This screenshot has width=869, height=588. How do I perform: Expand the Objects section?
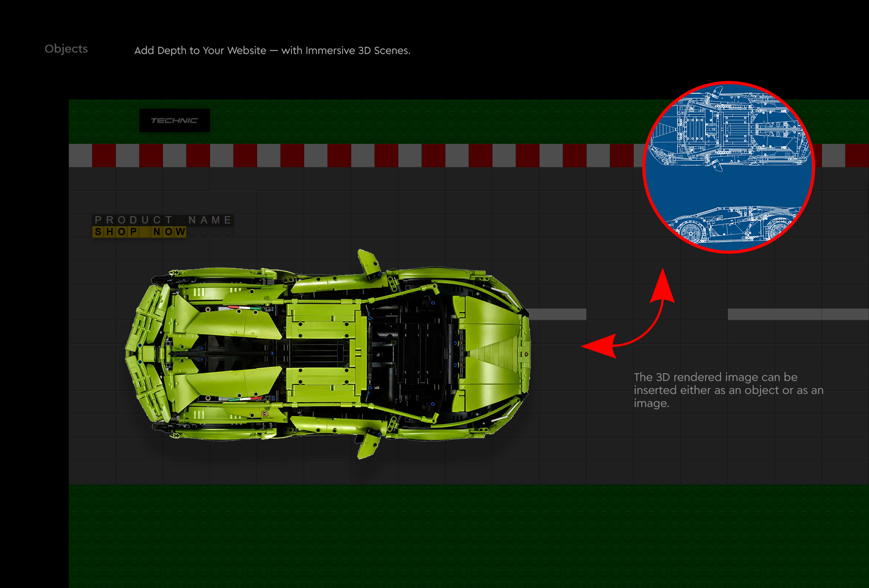click(x=66, y=49)
